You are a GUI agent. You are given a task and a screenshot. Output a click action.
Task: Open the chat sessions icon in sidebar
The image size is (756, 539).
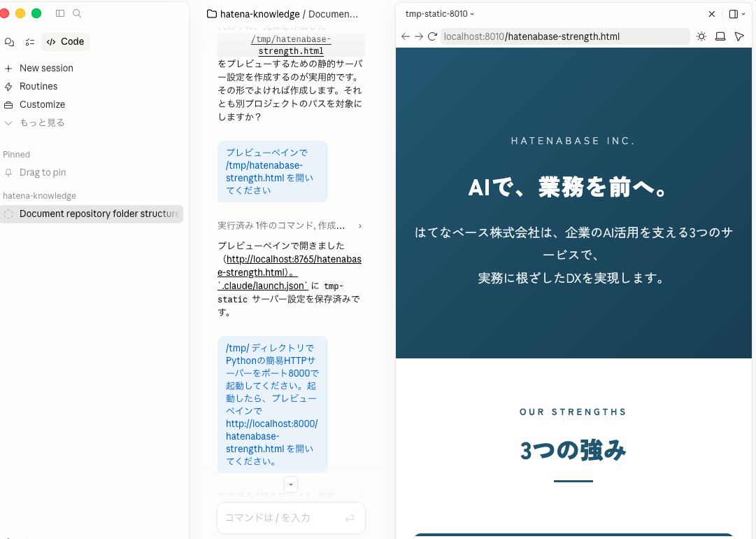9,43
